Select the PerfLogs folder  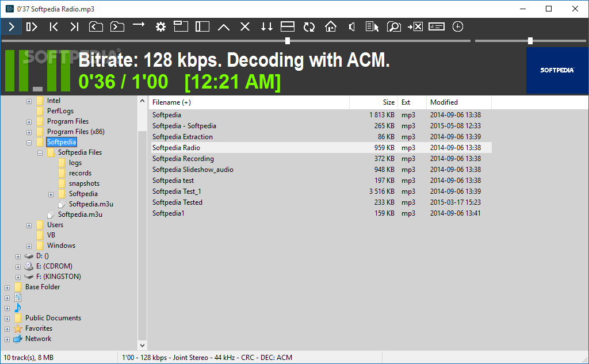click(60, 111)
